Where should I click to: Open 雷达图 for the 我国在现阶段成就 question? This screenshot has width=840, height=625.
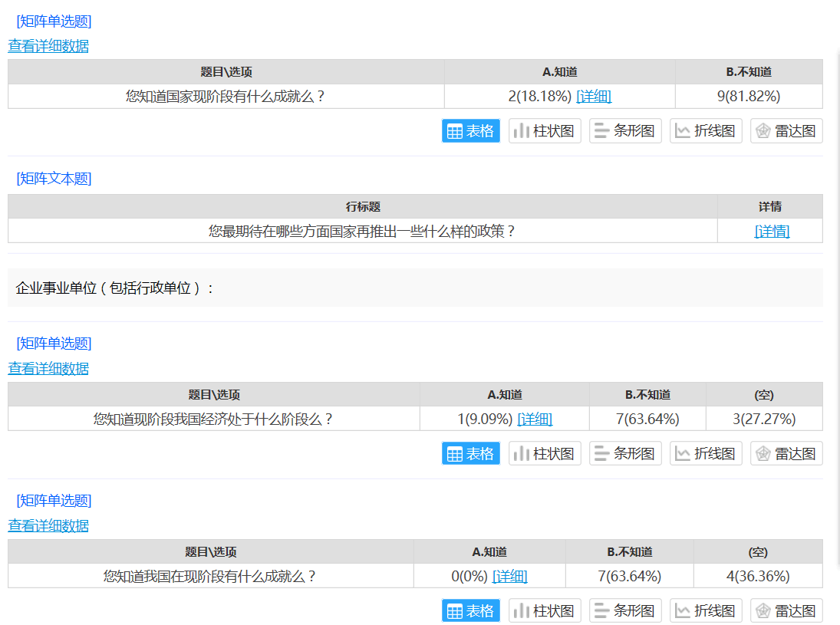click(786, 610)
